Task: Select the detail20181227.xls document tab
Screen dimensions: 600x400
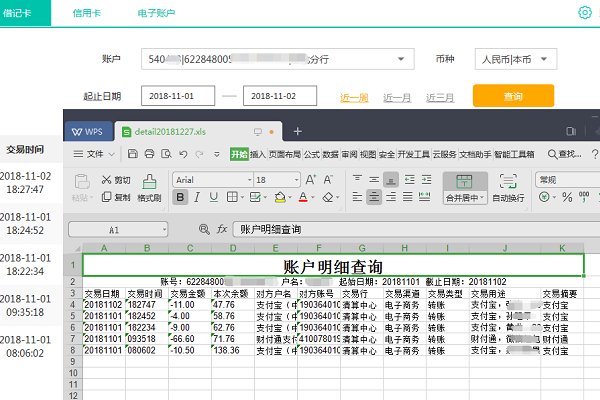Action: tap(198, 132)
